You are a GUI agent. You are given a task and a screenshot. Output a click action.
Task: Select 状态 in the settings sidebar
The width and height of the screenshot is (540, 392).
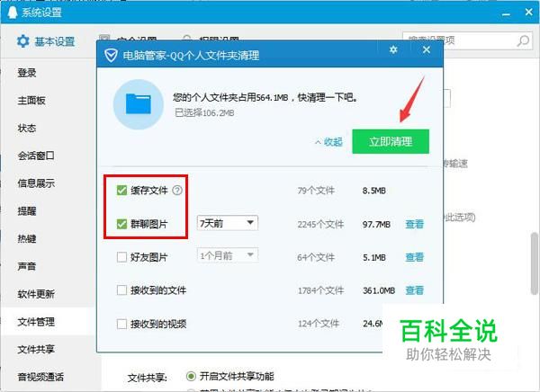click(27, 128)
